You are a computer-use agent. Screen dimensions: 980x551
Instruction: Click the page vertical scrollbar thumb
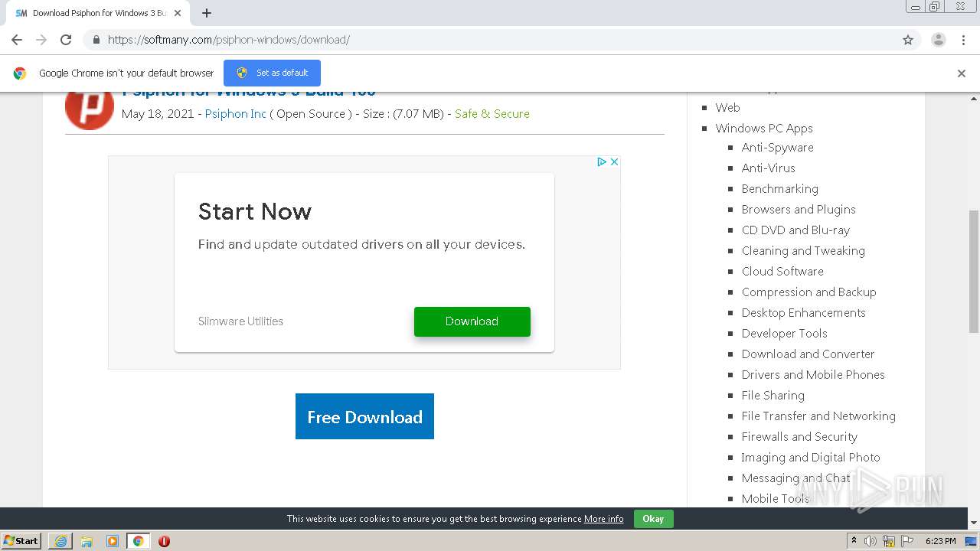974,272
